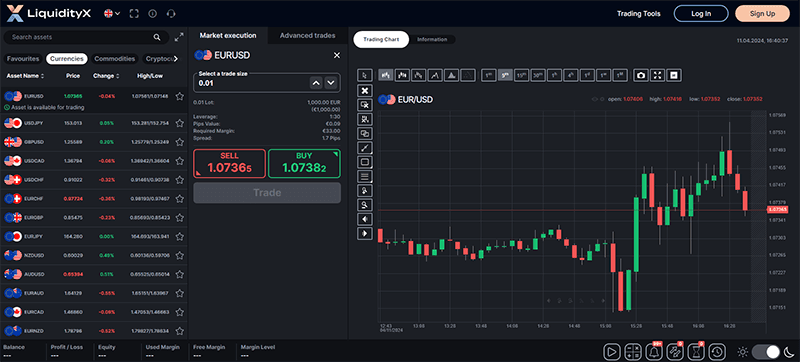The height and width of the screenshot is (362, 800).
Task: Take a chart snapshot with camera icon
Action: [641, 75]
